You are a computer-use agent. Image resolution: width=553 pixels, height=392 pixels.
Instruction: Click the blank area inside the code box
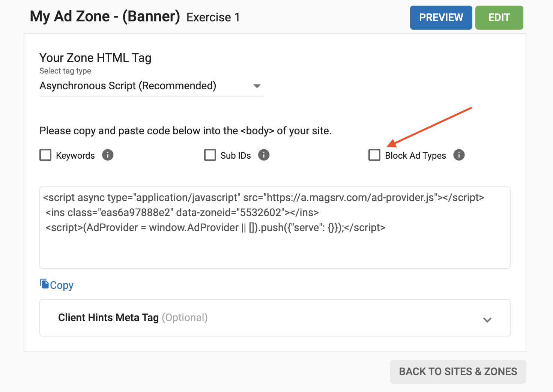coord(275,252)
